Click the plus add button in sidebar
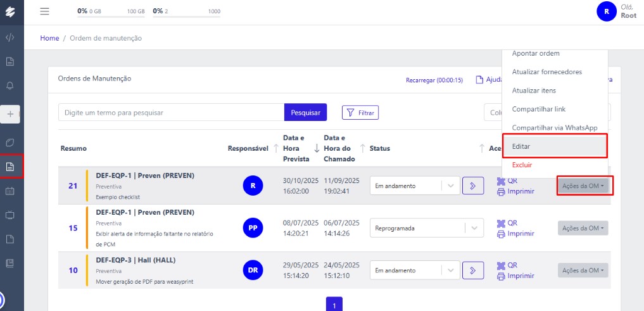This screenshot has height=311, width=644. click(x=10, y=114)
